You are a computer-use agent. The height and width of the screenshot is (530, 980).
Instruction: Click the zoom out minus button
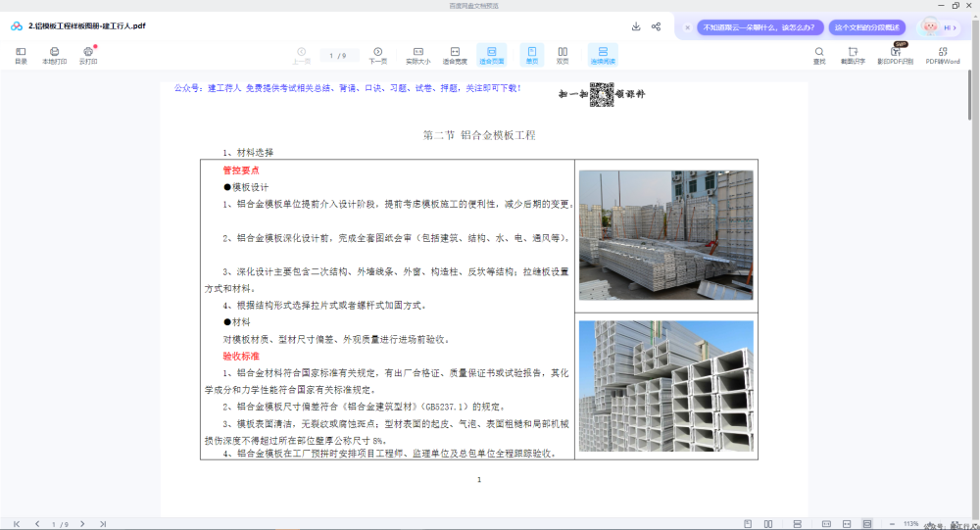pyautogui.click(x=892, y=524)
